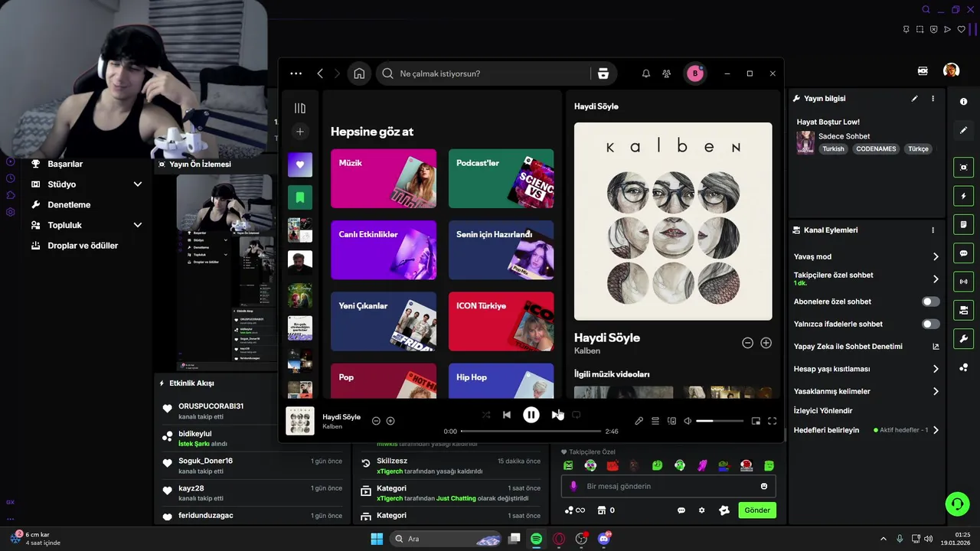Open Spotify queue icon
The width and height of the screenshot is (980, 551).
tap(655, 421)
